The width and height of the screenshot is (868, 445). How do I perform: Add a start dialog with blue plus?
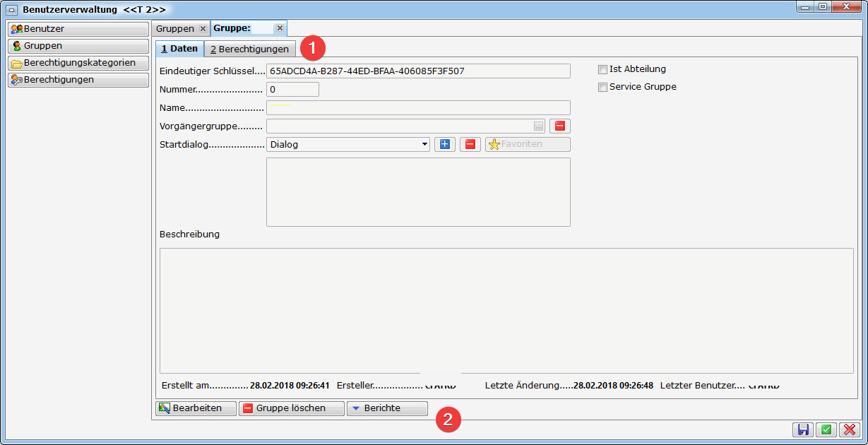pos(444,144)
